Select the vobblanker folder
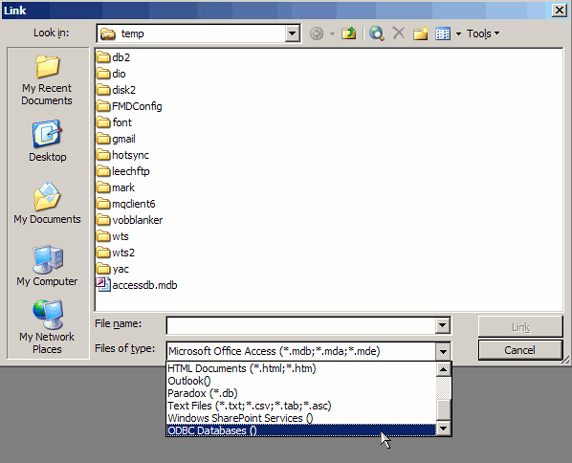This screenshot has height=463, width=572. pyautogui.click(x=130, y=220)
